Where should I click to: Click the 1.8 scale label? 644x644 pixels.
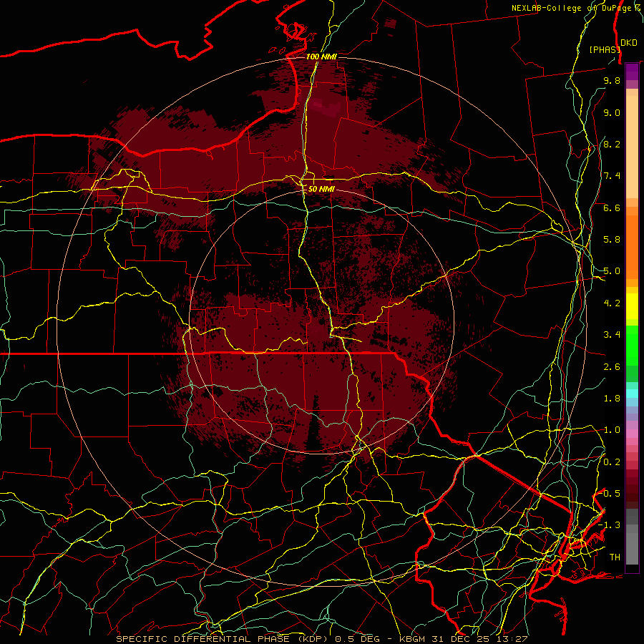[x=612, y=399]
